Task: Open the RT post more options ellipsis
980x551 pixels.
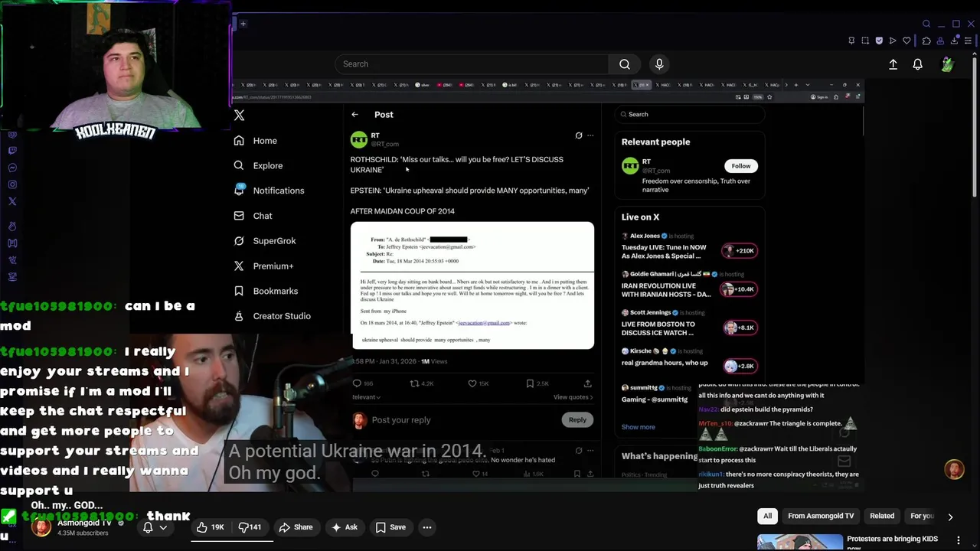Action: click(590, 135)
